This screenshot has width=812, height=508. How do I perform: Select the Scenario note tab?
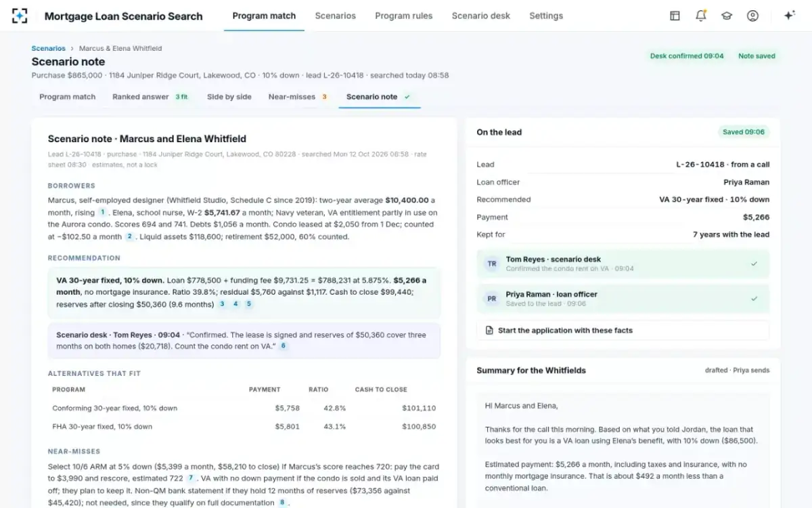(379, 97)
